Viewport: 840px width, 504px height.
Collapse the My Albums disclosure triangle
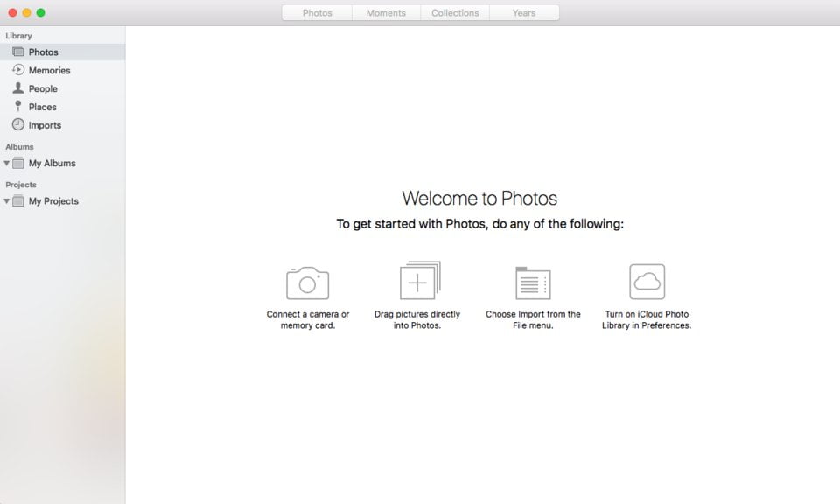6,163
